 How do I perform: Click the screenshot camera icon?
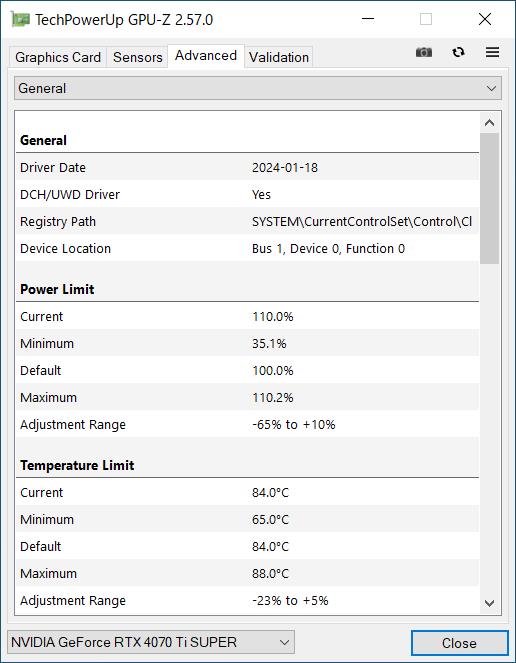[x=424, y=52]
